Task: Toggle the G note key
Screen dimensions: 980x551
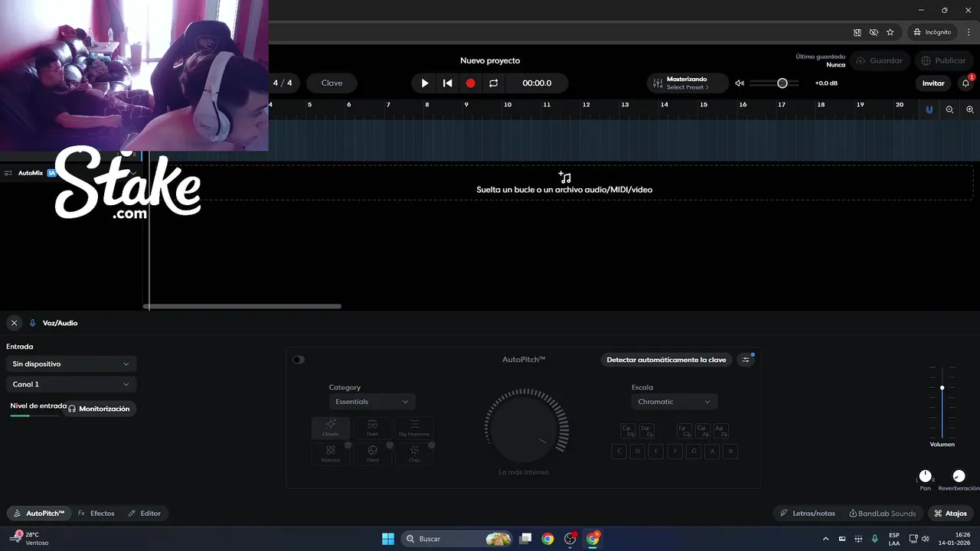Action: [x=694, y=452]
